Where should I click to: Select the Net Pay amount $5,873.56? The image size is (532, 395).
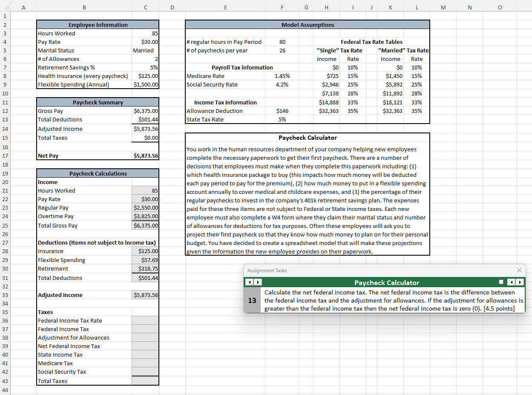click(145, 156)
